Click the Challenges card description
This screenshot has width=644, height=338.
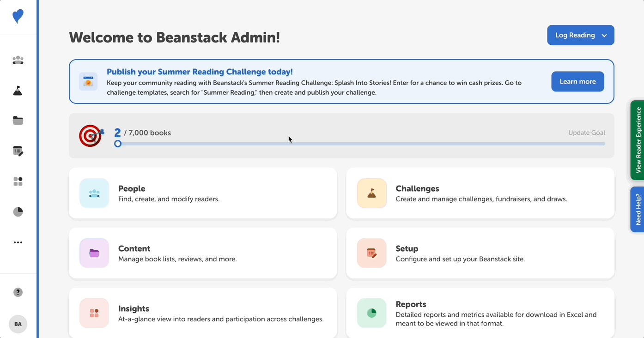pos(480,199)
